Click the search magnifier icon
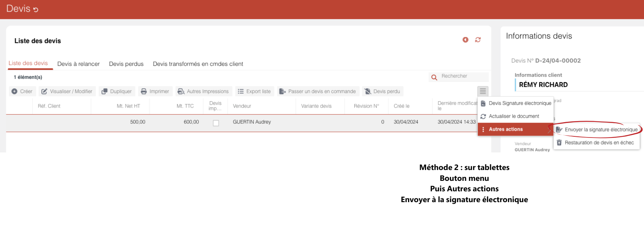The image size is (644, 241). tap(434, 77)
